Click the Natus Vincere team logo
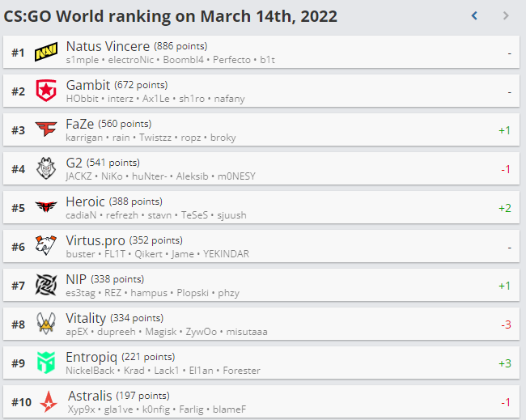Image resolution: width=526 pixels, height=420 pixels. (x=47, y=53)
